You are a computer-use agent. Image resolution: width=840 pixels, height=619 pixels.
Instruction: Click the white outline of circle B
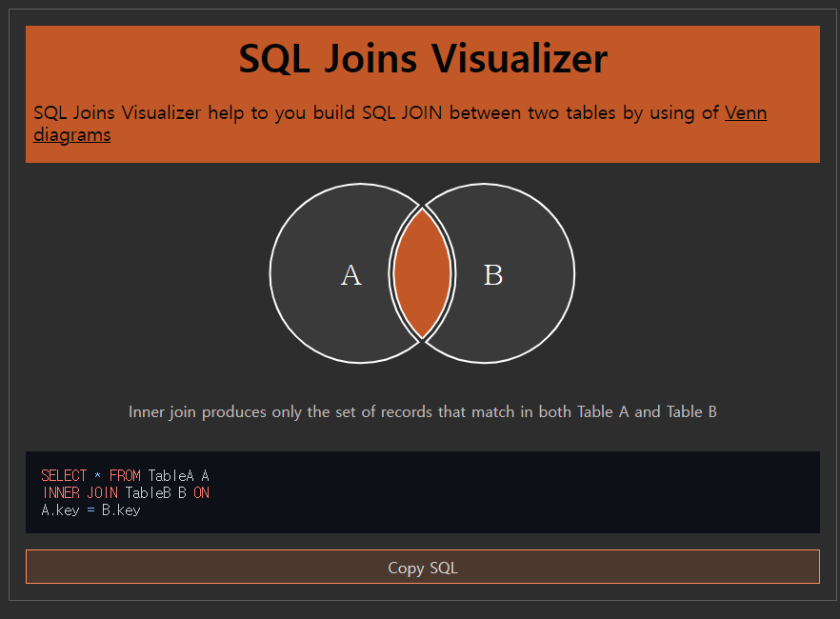pos(574,273)
